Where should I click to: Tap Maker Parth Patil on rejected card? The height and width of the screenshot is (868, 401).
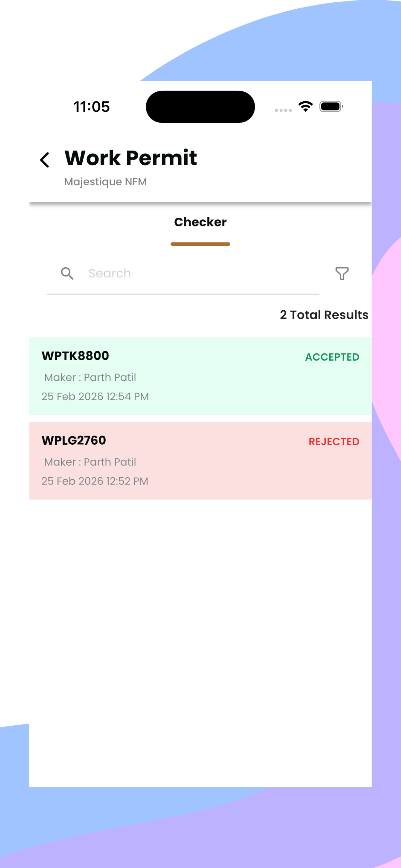[x=90, y=462]
